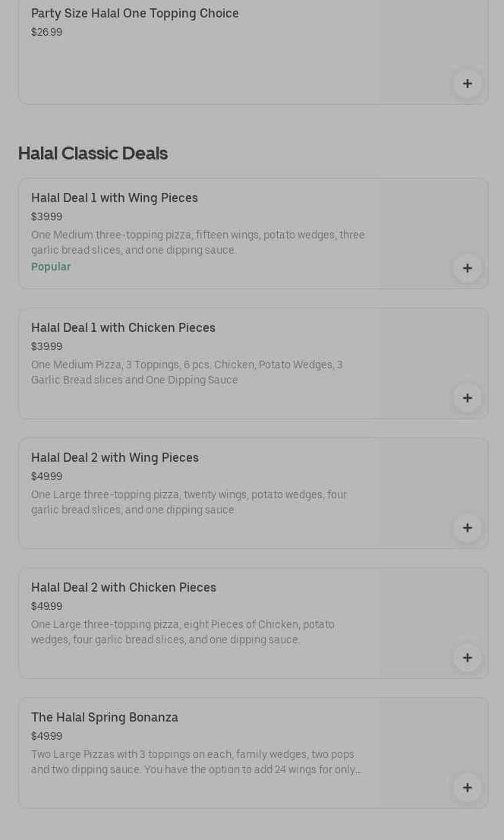Click the eight Pieces of Chicken description
504x840 pixels.
(x=183, y=632)
